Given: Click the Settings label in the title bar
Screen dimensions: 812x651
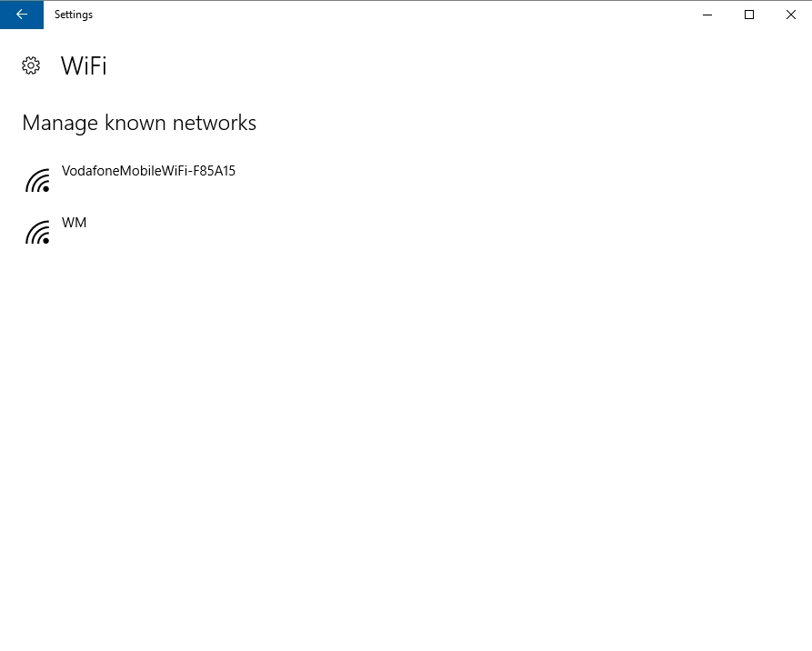Looking at the screenshot, I should pos(73,15).
